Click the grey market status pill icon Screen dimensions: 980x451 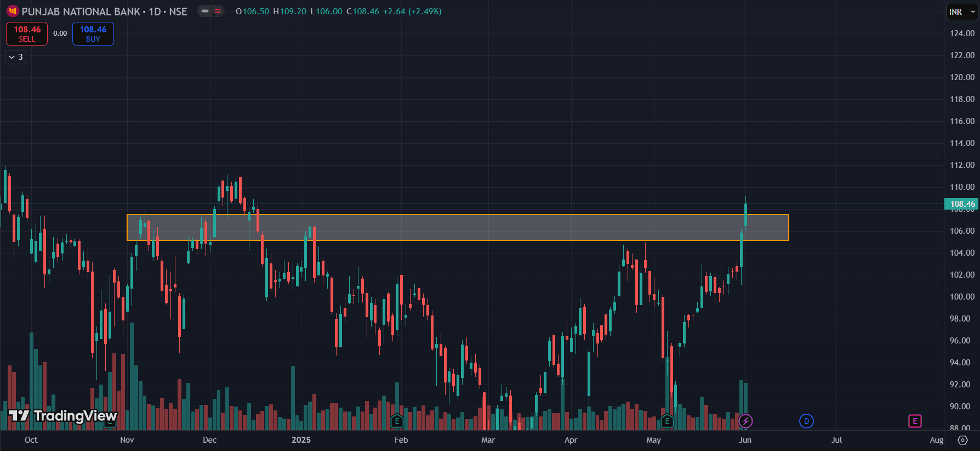click(x=205, y=11)
